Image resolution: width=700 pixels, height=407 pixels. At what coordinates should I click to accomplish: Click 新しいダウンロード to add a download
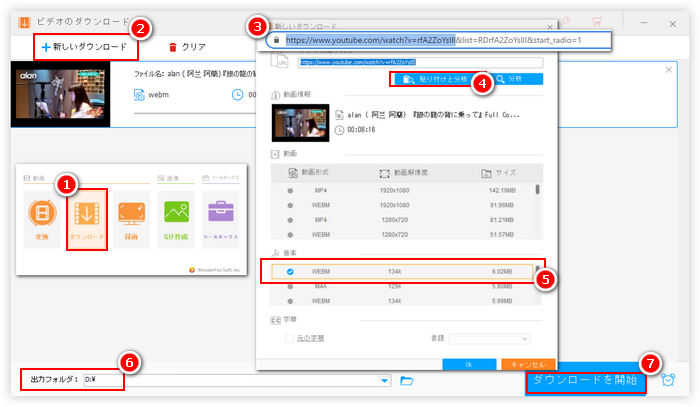pyautogui.click(x=84, y=47)
